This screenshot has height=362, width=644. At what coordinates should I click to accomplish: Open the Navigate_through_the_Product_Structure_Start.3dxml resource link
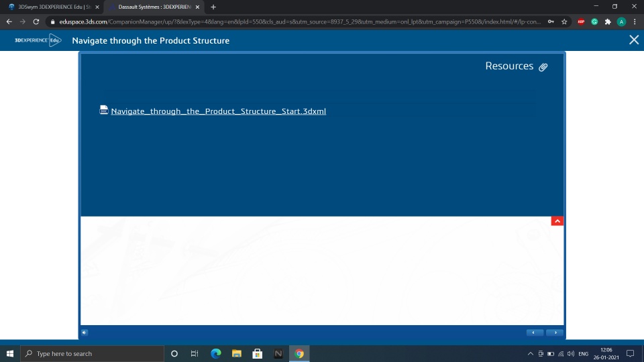[x=218, y=111]
